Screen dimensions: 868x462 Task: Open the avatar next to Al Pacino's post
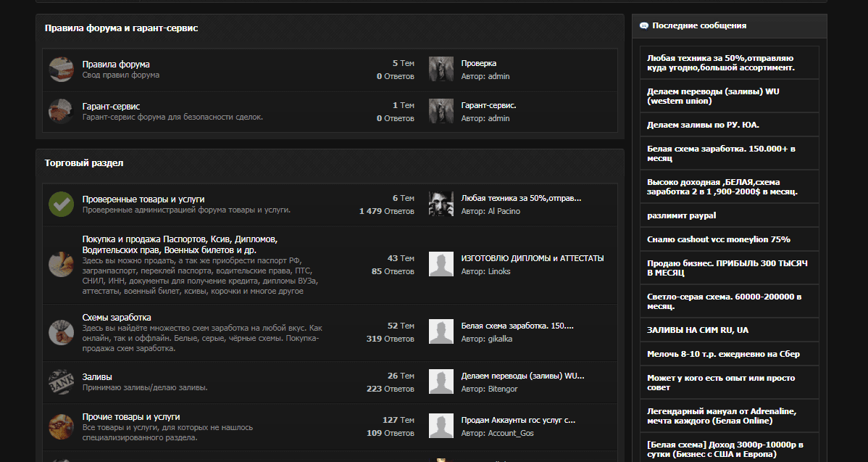tap(441, 205)
